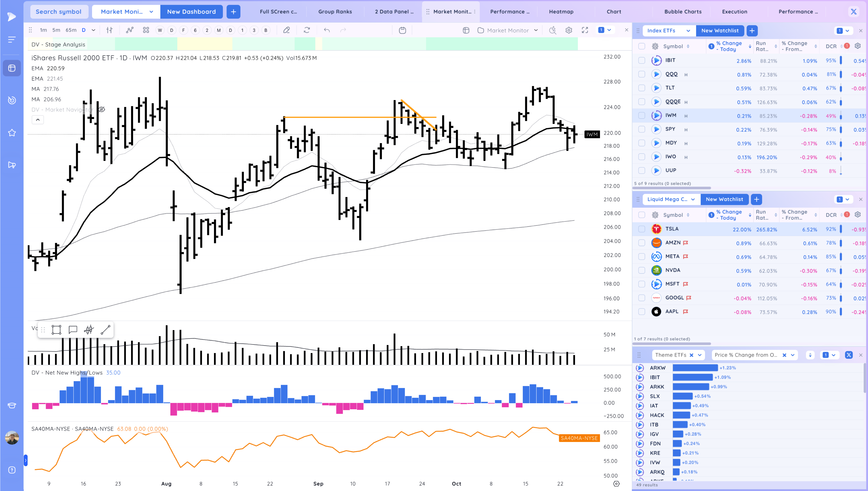The width and height of the screenshot is (868, 491).
Task: Open chart settings gear icon
Action: (x=569, y=30)
